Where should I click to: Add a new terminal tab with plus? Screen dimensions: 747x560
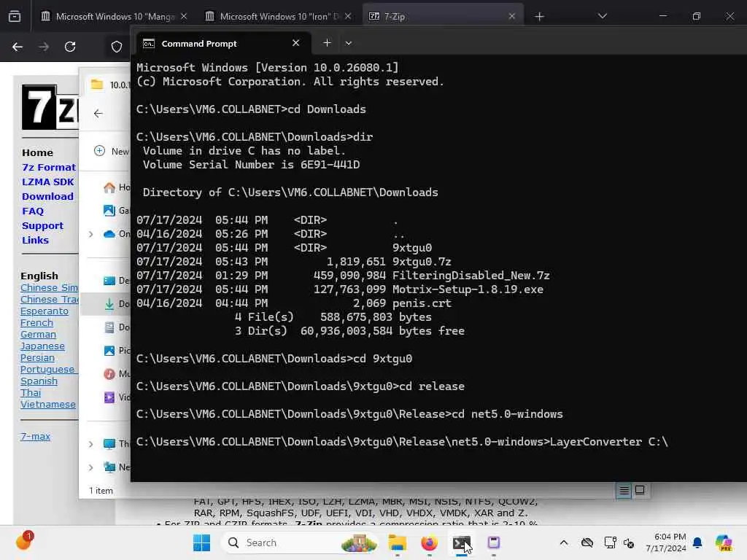(x=328, y=43)
